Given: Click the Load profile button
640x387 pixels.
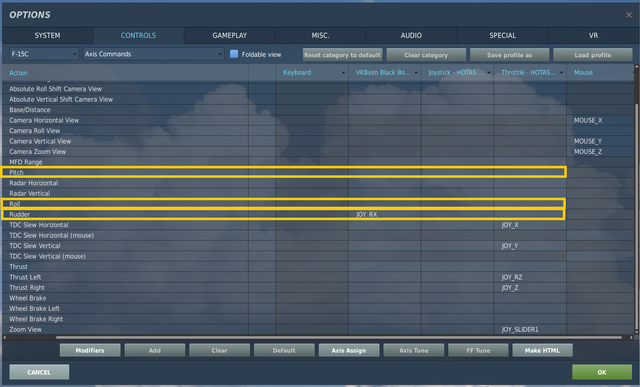Looking at the screenshot, I should point(593,55).
